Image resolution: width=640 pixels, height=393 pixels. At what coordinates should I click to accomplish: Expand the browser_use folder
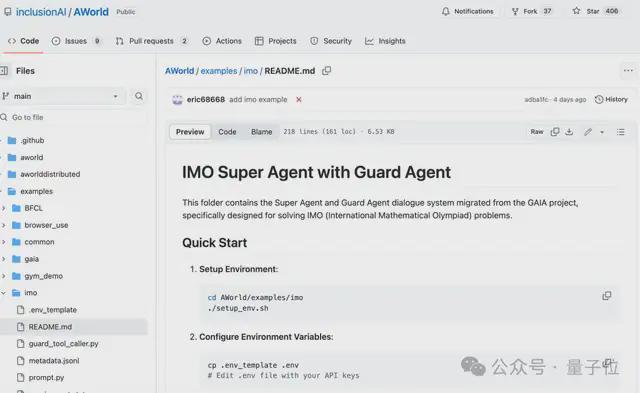[x=4, y=225]
